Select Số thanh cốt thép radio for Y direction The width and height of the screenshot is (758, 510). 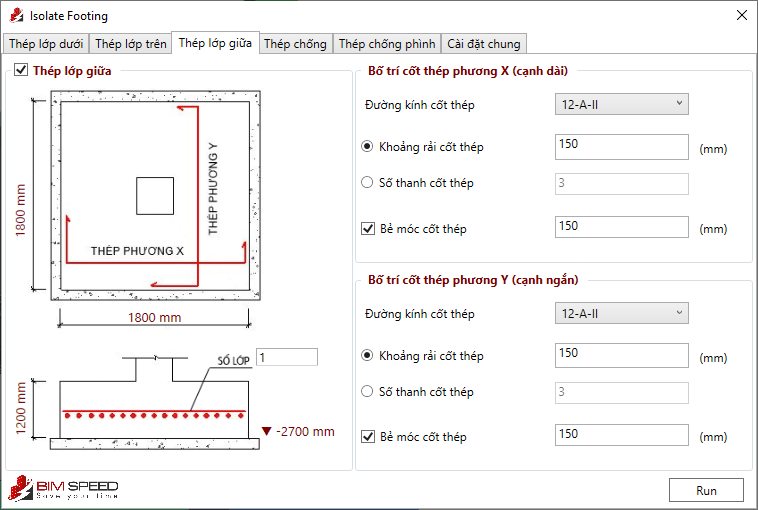(x=367, y=392)
